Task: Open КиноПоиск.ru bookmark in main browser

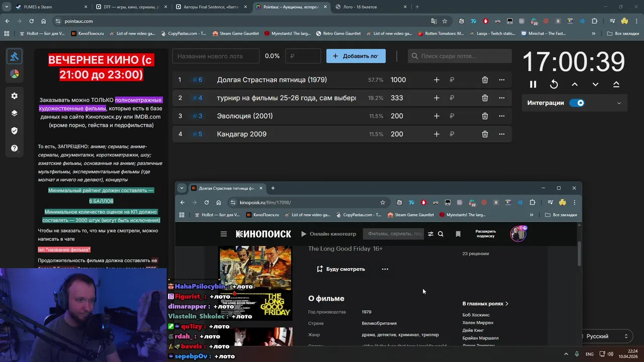Action: click(x=88, y=33)
